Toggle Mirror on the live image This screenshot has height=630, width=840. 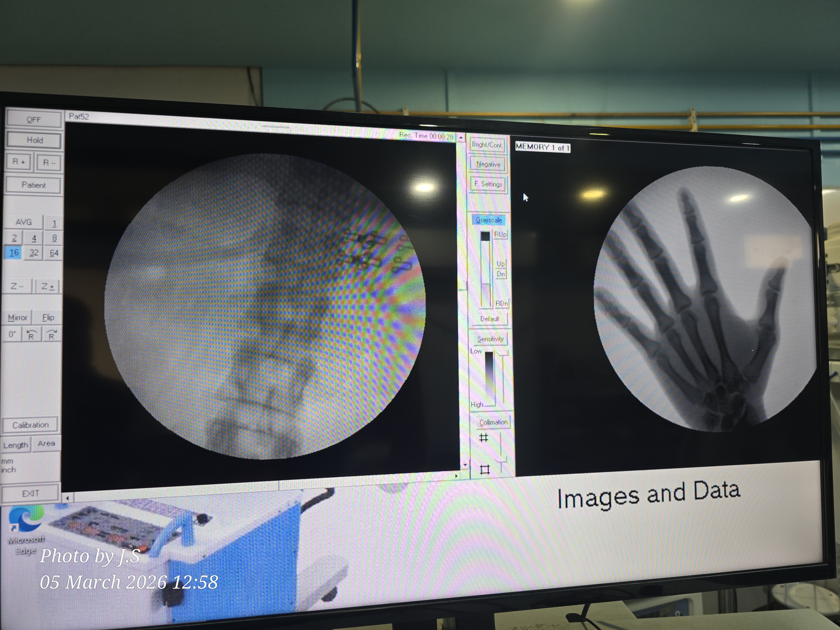tap(17, 318)
